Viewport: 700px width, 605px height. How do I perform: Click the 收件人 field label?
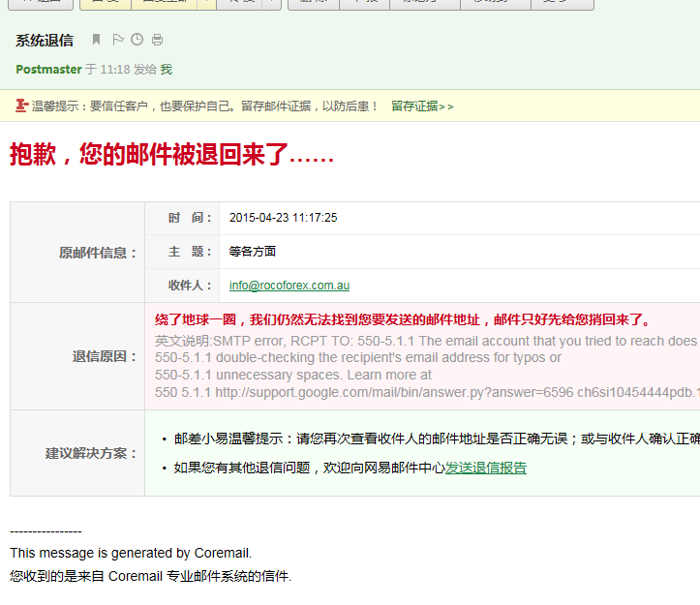click(x=190, y=286)
